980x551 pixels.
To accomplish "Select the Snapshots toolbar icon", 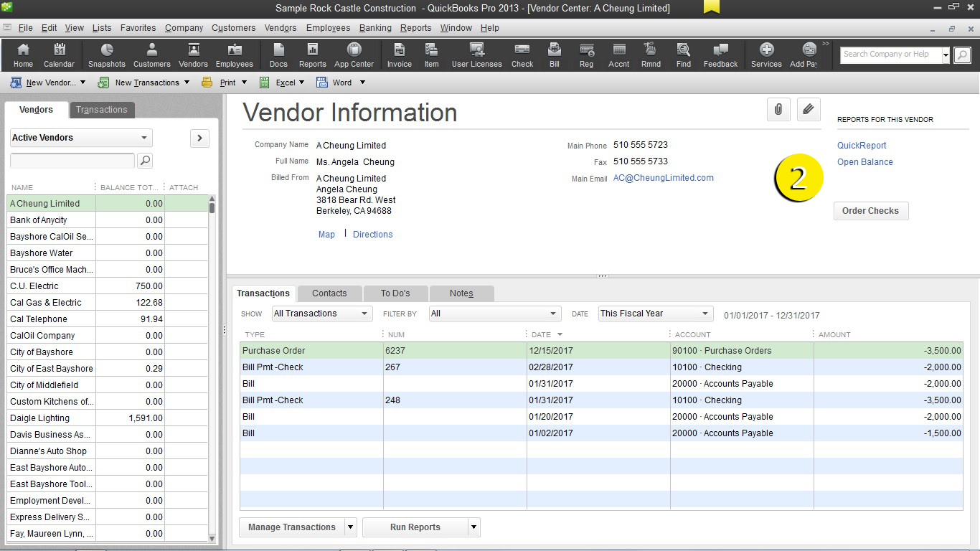I will click(106, 55).
